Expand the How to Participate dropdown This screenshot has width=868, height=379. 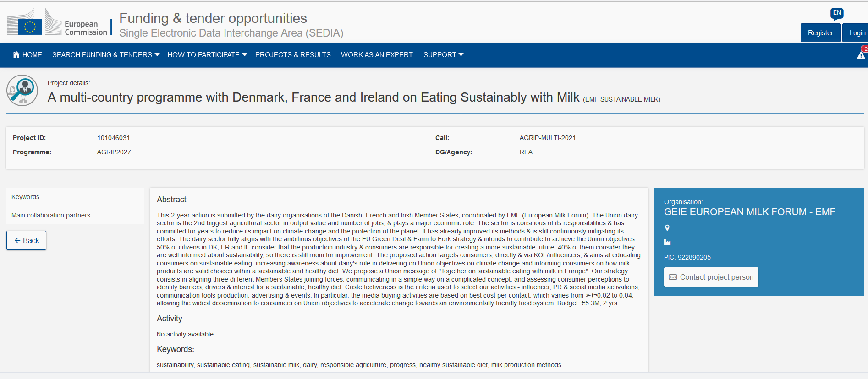tap(207, 55)
